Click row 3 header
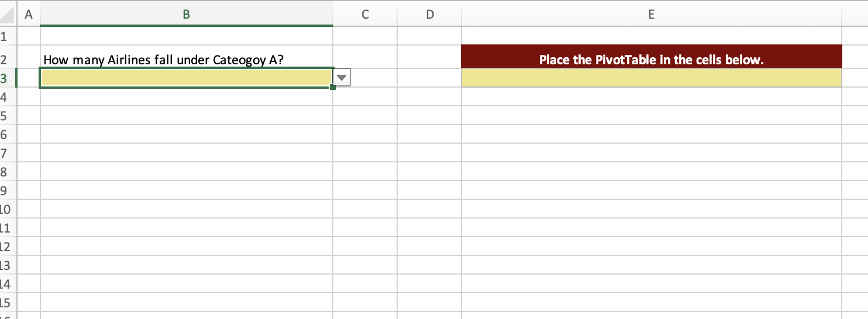868x319 pixels. coord(5,78)
